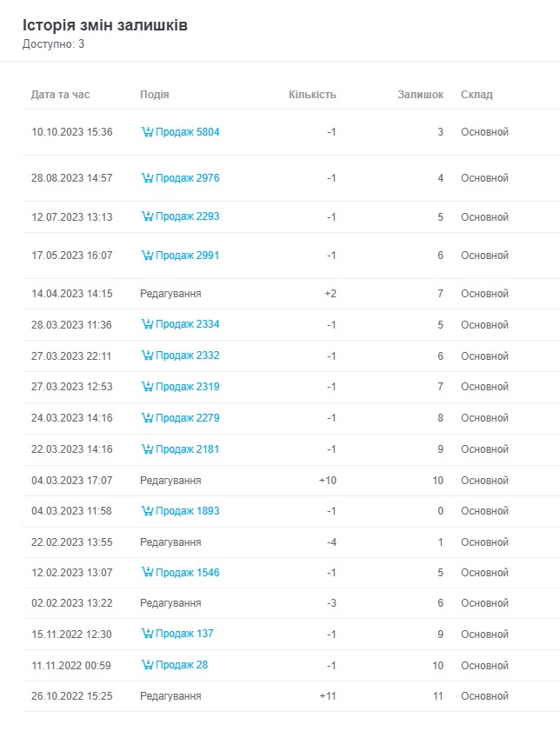Screen dimensions: 560x731
Task: Click the Залишок column header
Action: click(420, 95)
